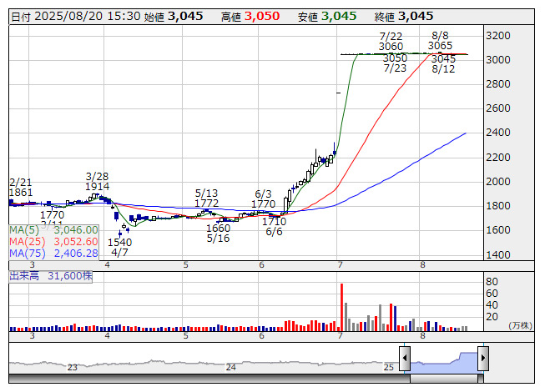
Task: Click the 3045 8/12 annotation
Action: pyautogui.click(x=443, y=64)
